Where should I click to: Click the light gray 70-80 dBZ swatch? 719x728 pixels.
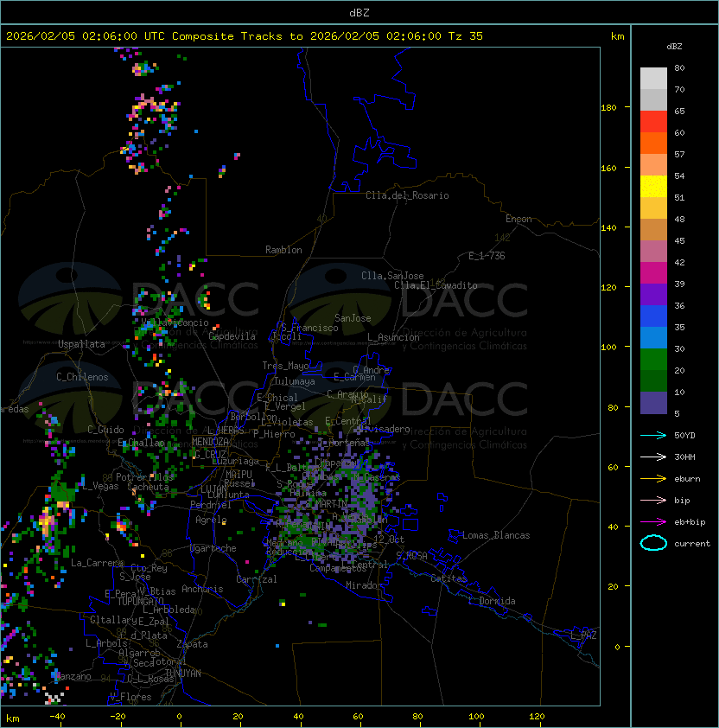tap(653, 79)
